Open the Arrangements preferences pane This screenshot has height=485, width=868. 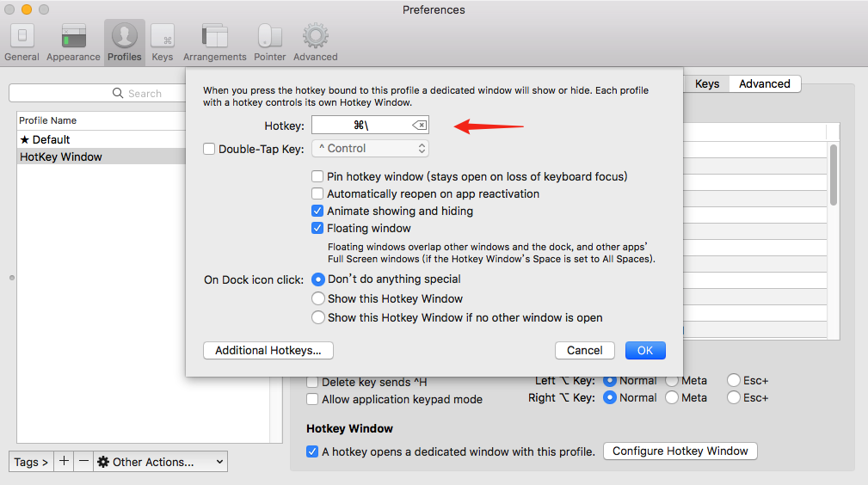215,43
